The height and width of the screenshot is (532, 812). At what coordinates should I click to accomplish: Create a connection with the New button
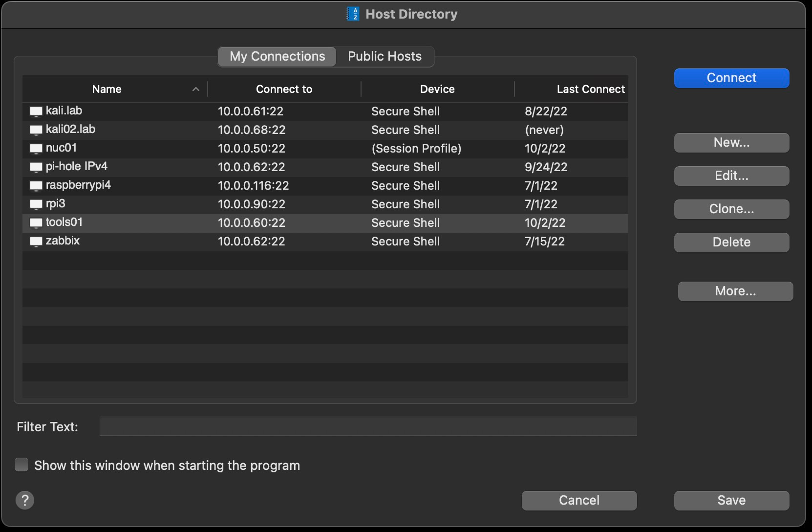[731, 142]
